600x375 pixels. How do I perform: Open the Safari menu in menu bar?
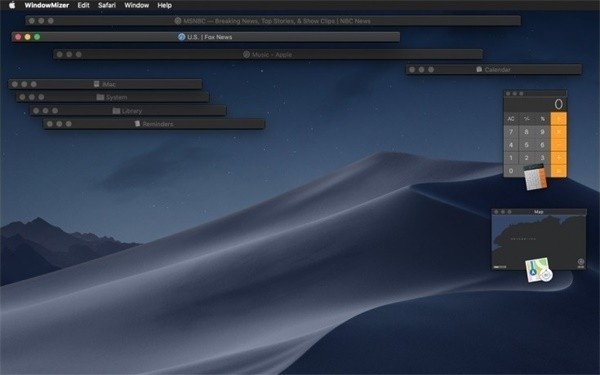107,5
